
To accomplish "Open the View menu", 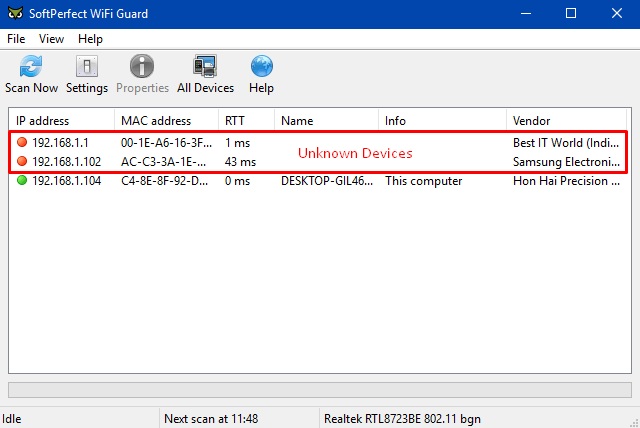I will [x=51, y=39].
